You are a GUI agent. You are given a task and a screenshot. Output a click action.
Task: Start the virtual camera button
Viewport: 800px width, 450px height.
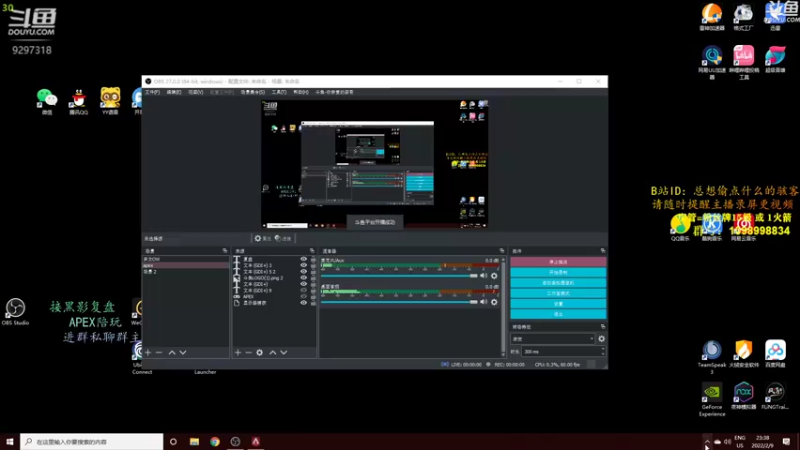coord(558,283)
